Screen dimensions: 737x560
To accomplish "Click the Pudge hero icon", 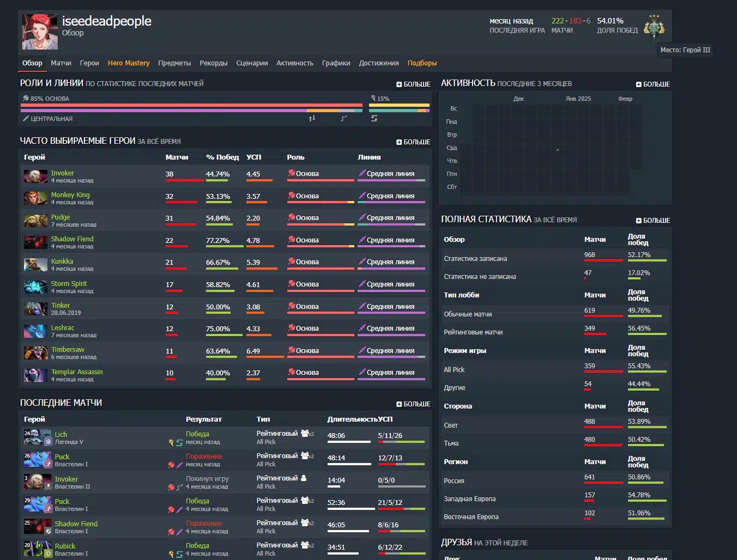I will pyautogui.click(x=35, y=221).
